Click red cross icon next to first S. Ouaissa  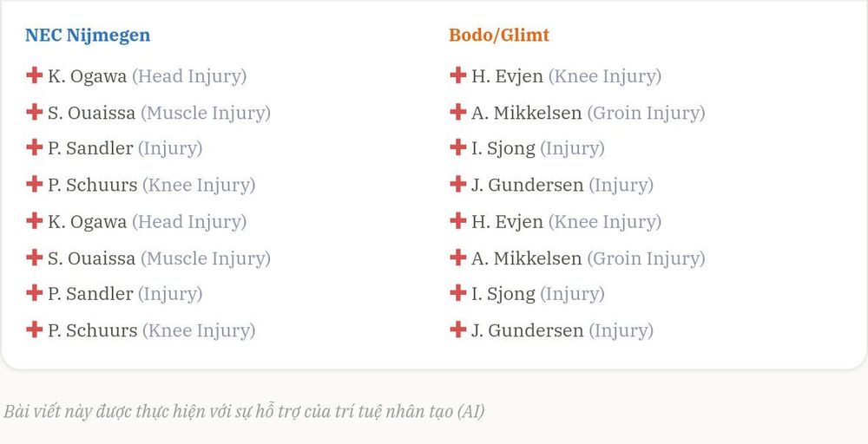pyautogui.click(x=35, y=112)
